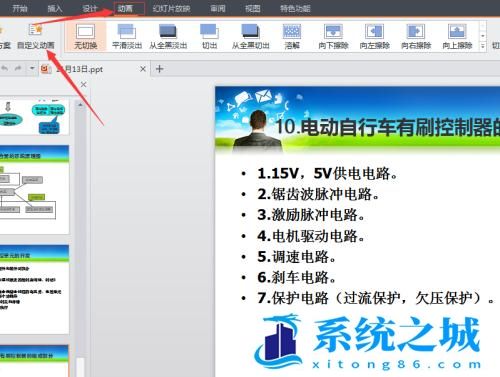
Task: Click the bullet text 2.锯齿波脉冲电路
Action: click(318, 194)
